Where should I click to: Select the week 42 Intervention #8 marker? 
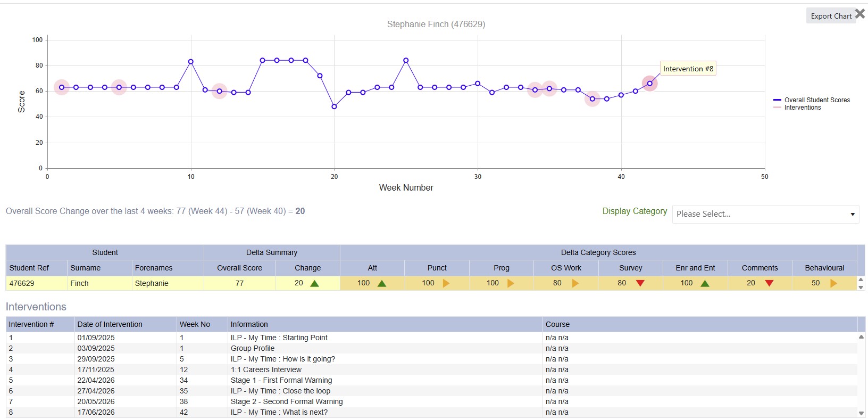click(x=649, y=84)
